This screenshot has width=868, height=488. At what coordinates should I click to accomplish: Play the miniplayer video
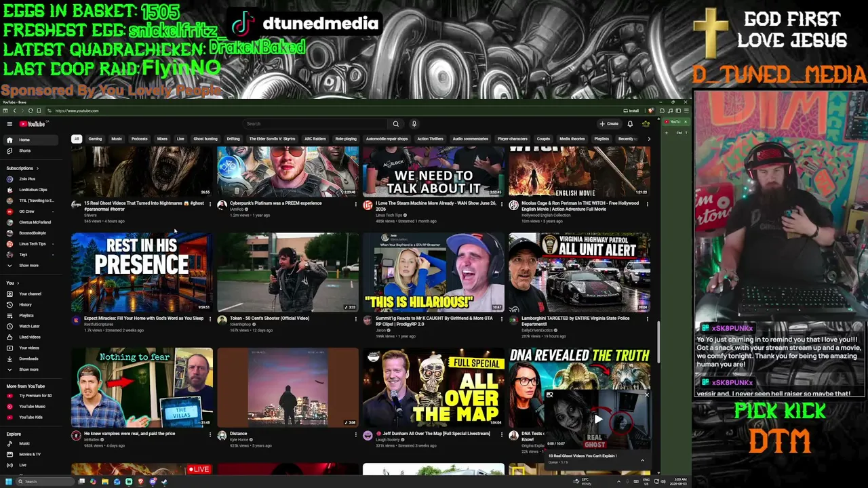598,420
